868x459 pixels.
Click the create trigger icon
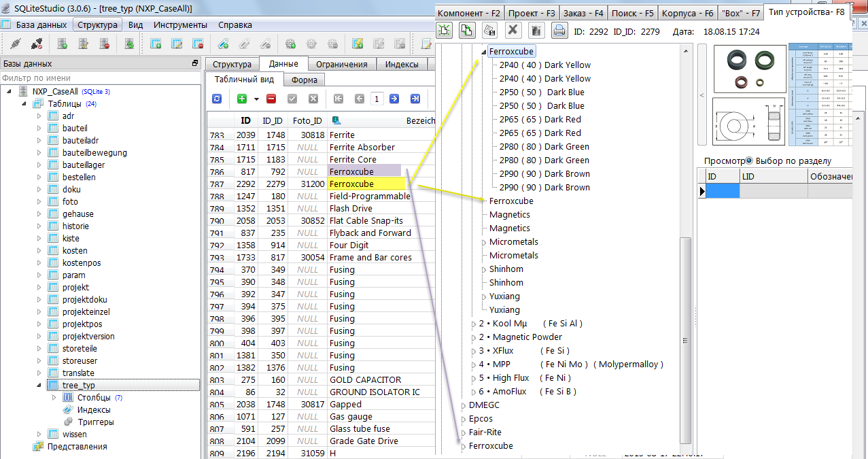click(290, 44)
